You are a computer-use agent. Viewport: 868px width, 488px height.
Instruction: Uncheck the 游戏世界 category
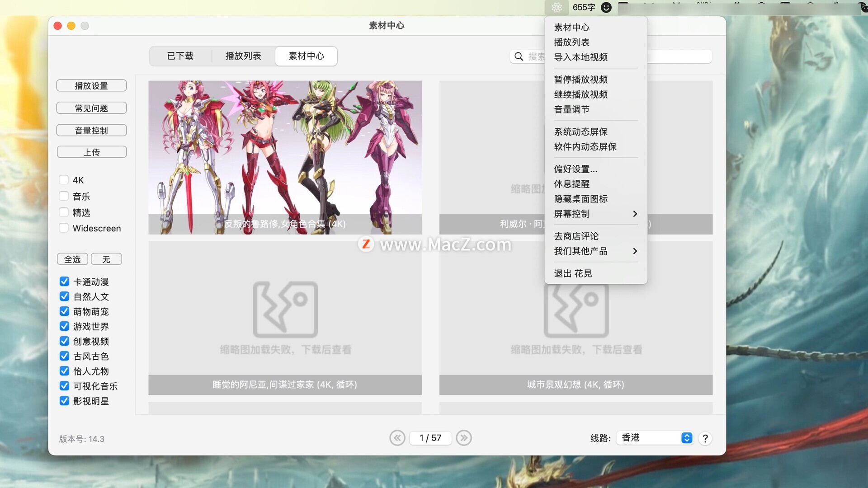(x=64, y=326)
